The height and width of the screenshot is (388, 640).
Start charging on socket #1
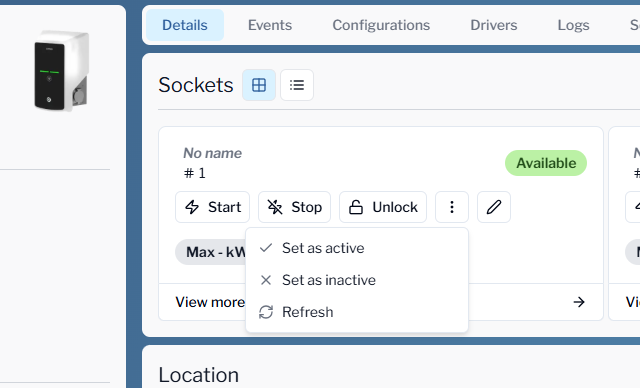(212, 207)
